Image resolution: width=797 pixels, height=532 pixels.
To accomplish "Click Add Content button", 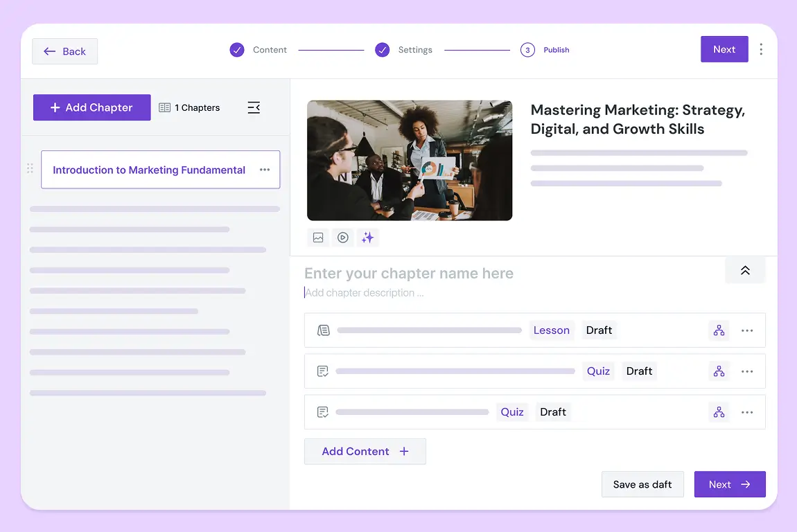I will coord(365,451).
